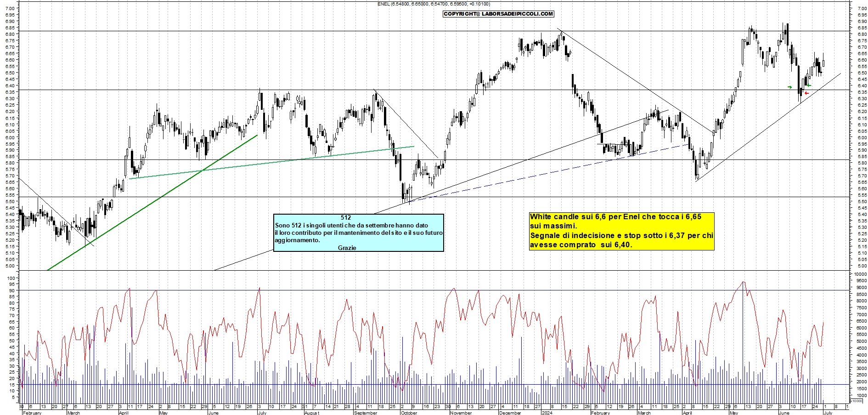
Task: Click the line 'il loro contributo per il mantenimento'
Action: (359, 233)
